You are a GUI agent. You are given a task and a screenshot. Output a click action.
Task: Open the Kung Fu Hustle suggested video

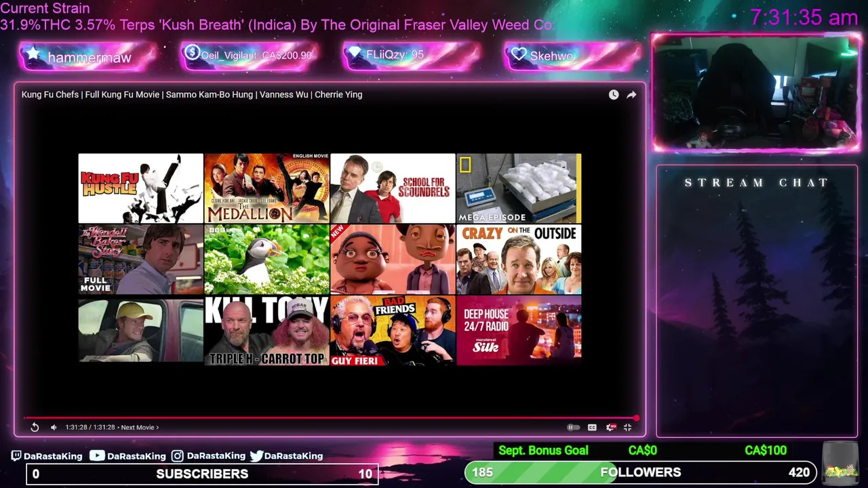pyautogui.click(x=140, y=188)
